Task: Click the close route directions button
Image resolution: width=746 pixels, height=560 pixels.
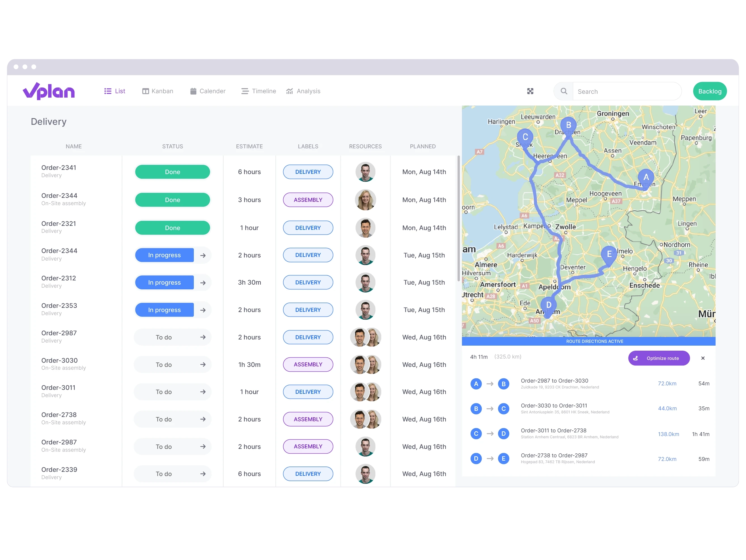Action: [x=702, y=358]
